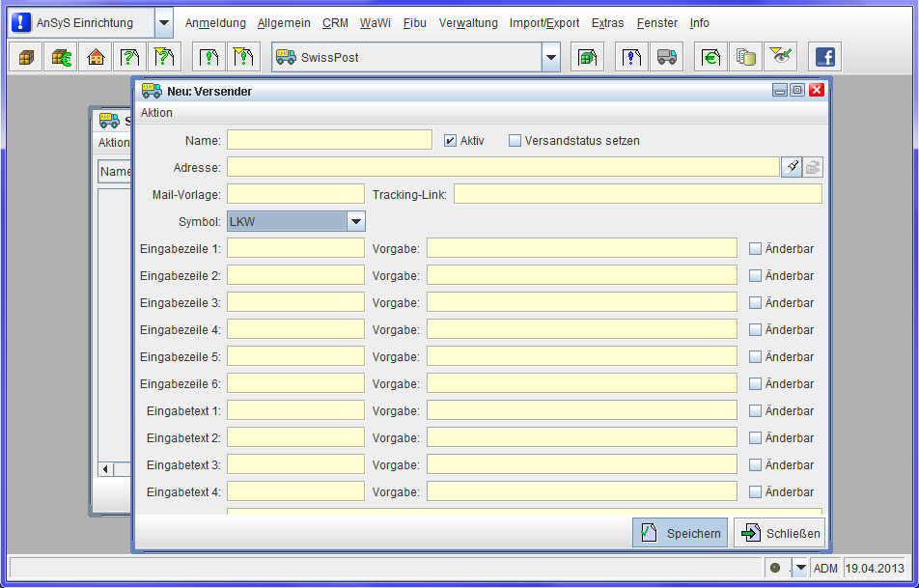Tick Änderbar for Eingabezeile 1
This screenshot has width=919, height=588.
pyautogui.click(x=756, y=249)
